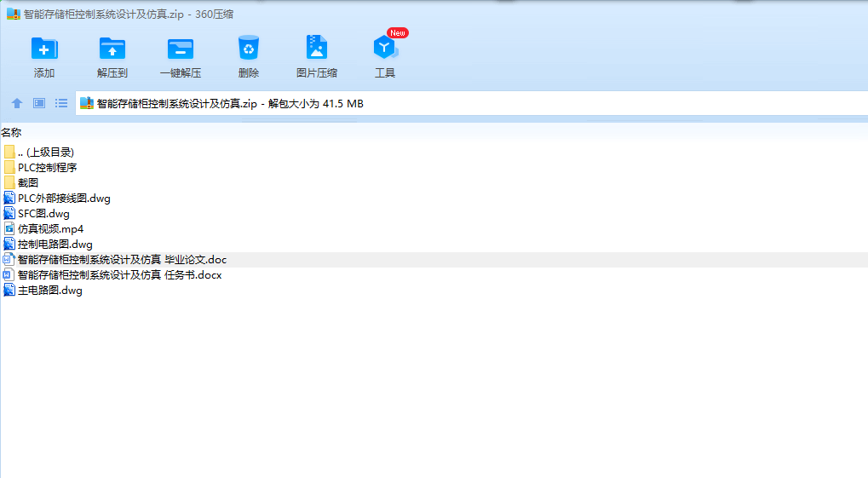Select the file PLC外部接线图.dwg
The image size is (868, 478).
pyautogui.click(x=64, y=199)
